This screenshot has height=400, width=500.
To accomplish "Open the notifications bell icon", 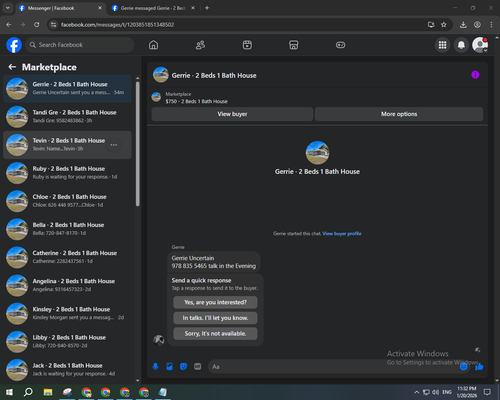I will click(x=461, y=45).
